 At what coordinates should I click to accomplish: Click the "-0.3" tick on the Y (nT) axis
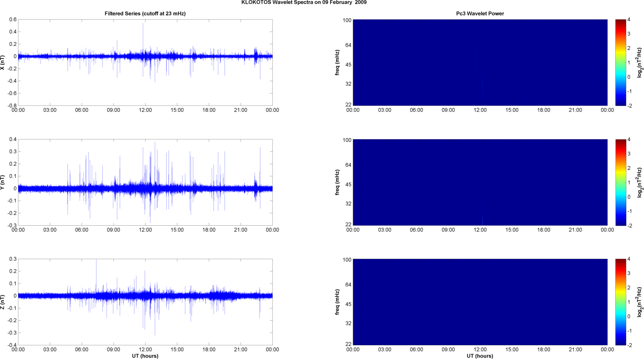coord(12,225)
